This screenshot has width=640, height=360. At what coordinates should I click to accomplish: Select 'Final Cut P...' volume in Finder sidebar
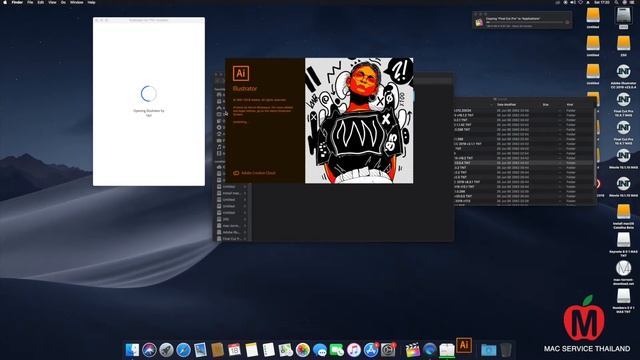(231, 239)
